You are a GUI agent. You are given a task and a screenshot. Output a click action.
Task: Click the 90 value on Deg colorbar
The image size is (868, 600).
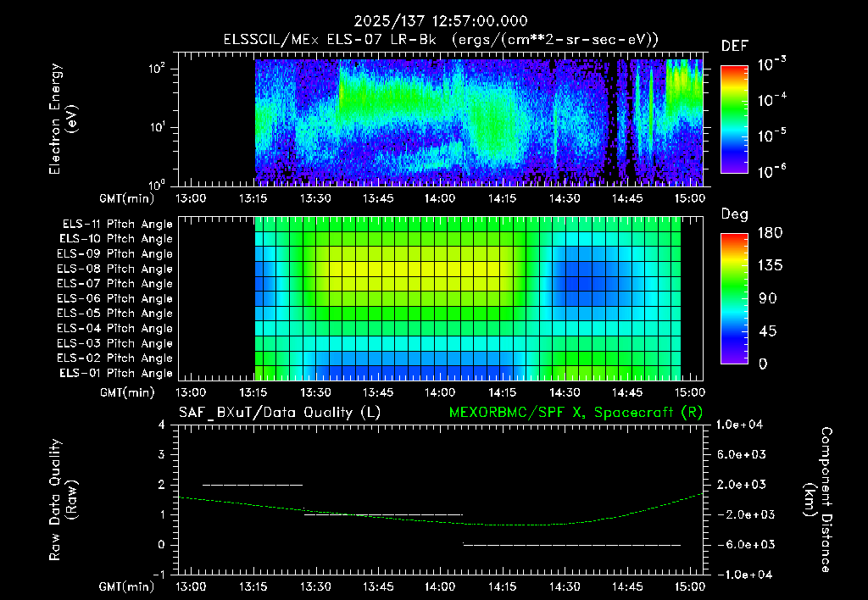768,299
